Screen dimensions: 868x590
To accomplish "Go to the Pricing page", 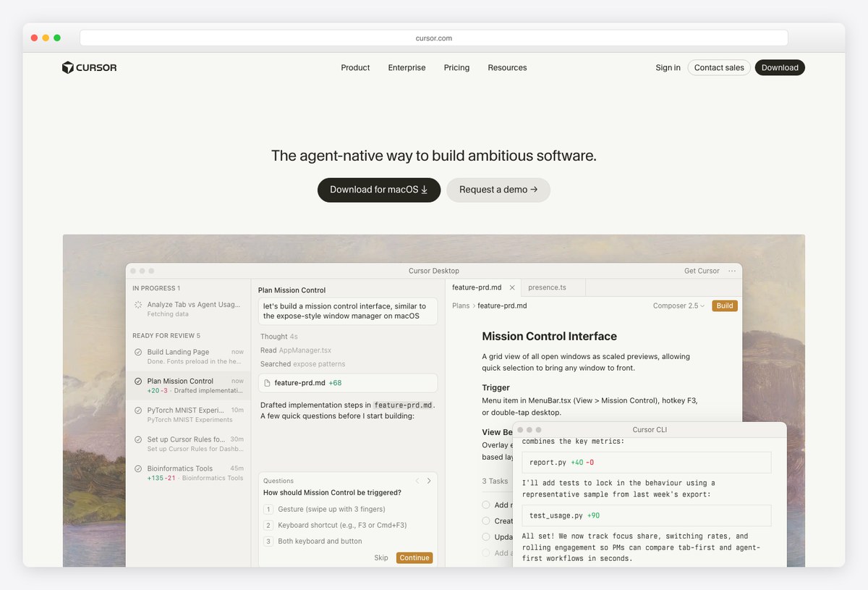I will click(x=456, y=67).
